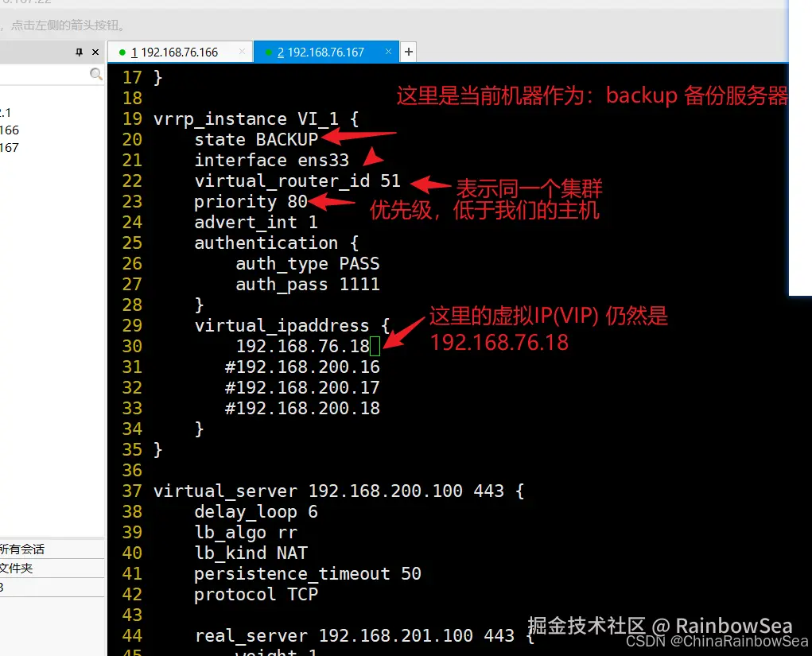Viewport: 812px width, 656px height.
Task: Click 'vrrp_instance VI_1 {' line
Action: (x=256, y=118)
